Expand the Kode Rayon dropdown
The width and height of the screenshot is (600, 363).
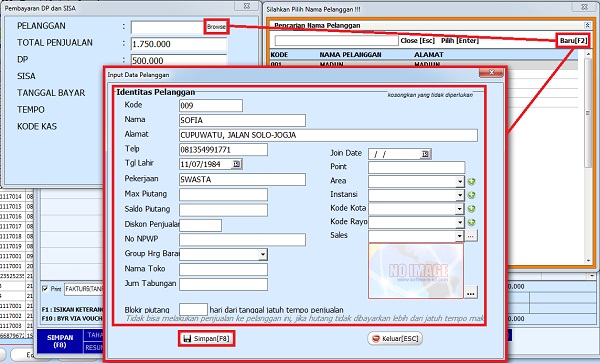click(x=460, y=222)
